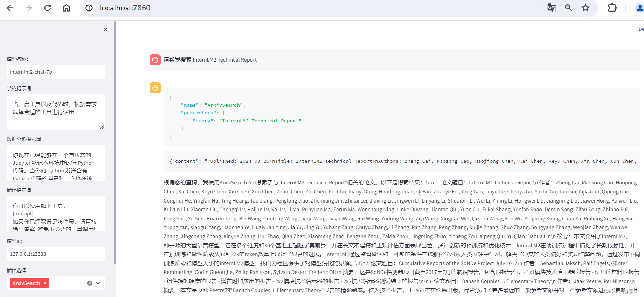Click the 系统提示词 label

point(19,89)
